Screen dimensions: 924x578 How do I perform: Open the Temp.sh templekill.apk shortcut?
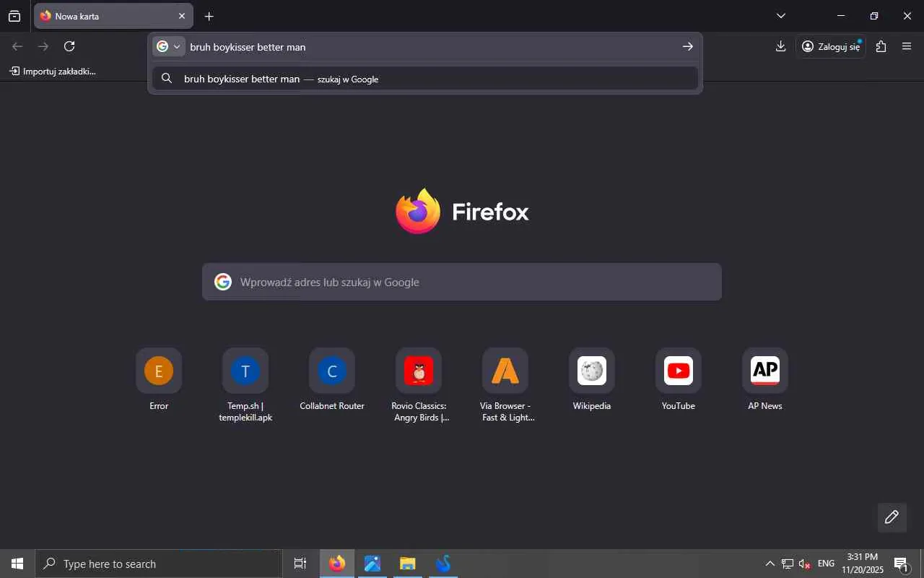pyautogui.click(x=245, y=386)
